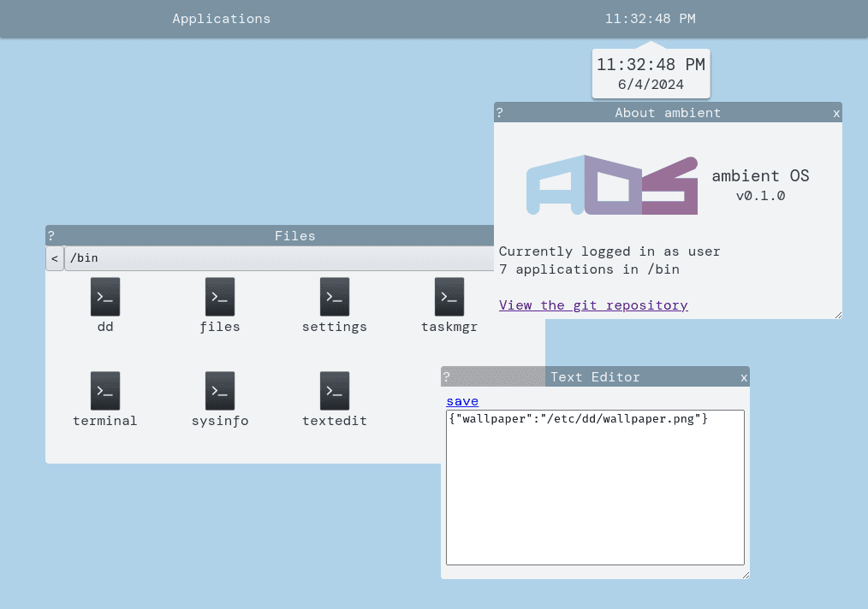868x609 pixels.
Task: Open the taskmgr application icon
Action: (449, 297)
